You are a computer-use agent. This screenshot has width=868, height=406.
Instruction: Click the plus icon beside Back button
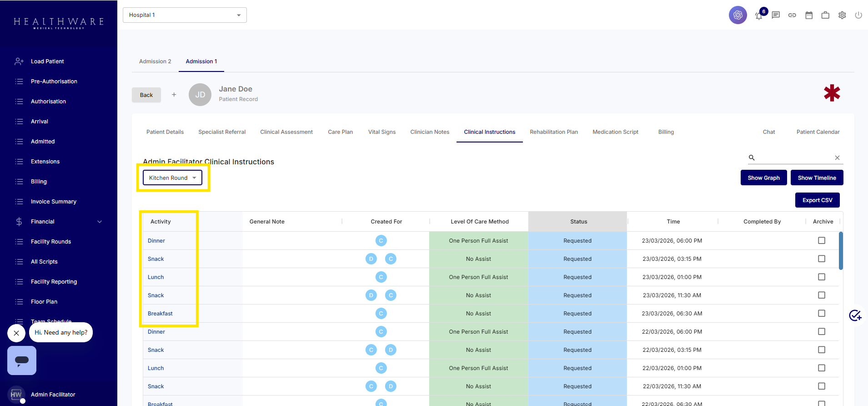174,95
